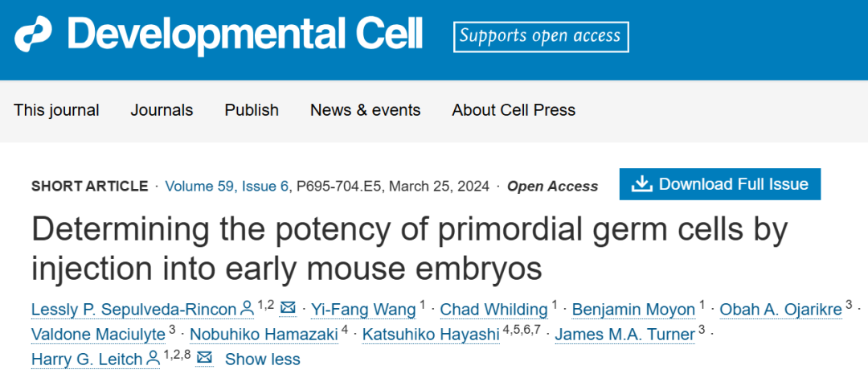The width and height of the screenshot is (868, 378).
Task: Open the Journals menu
Action: (162, 110)
